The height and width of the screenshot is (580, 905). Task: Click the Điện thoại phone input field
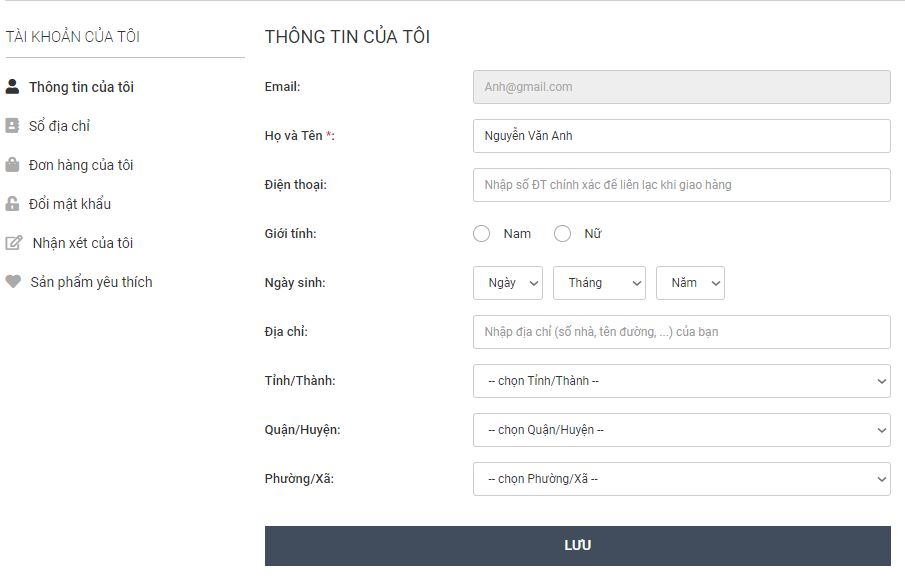tap(682, 185)
